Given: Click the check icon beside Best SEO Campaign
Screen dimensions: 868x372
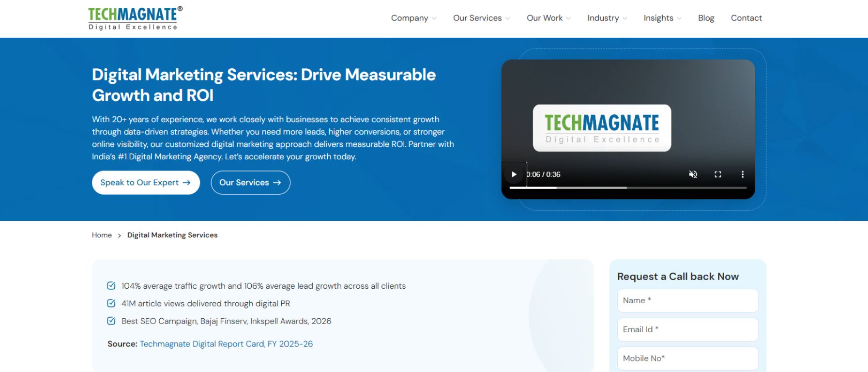Looking at the screenshot, I should coord(111,321).
